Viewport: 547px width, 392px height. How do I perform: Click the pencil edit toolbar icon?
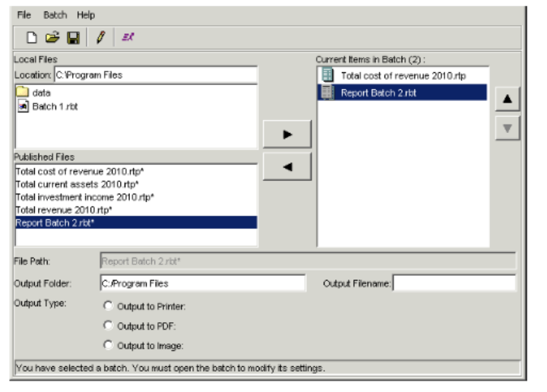[100, 37]
